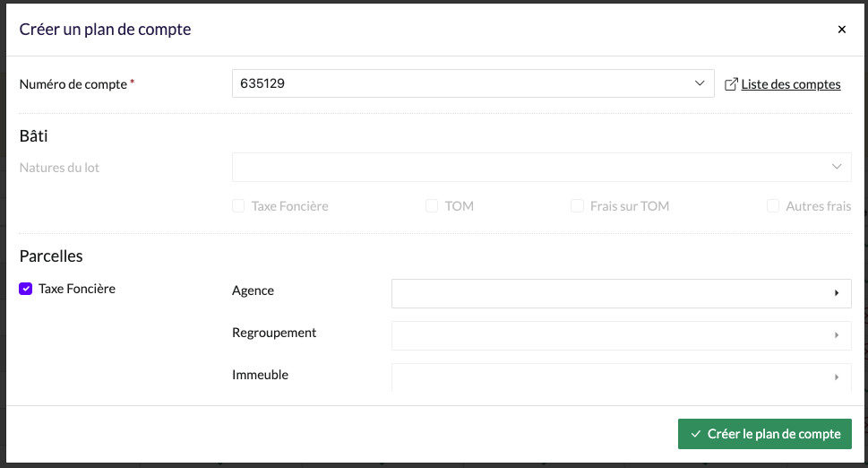The width and height of the screenshot is (868, 468).
Task: Uncheck the Parcelles Taxe Foncière checkbox
Action: pos(26,289)
